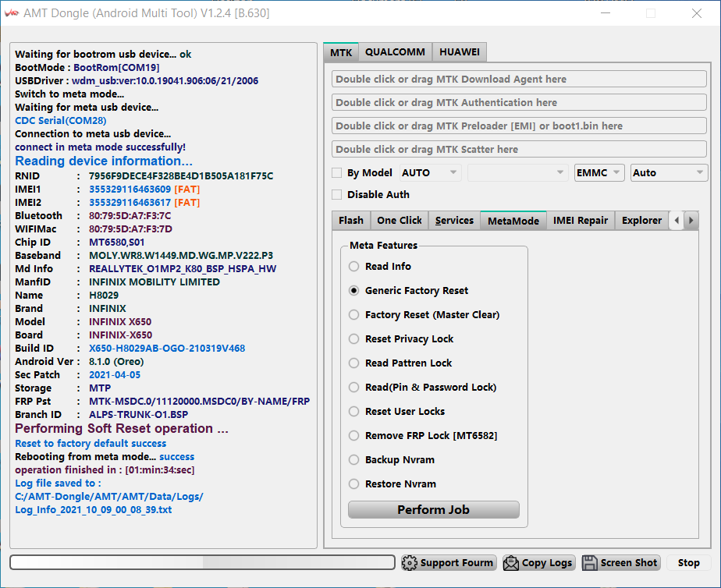The width and height of the screenshot is (721, 588).
Task: Click the progress bar at the bottom
Action: coord(202,563)
